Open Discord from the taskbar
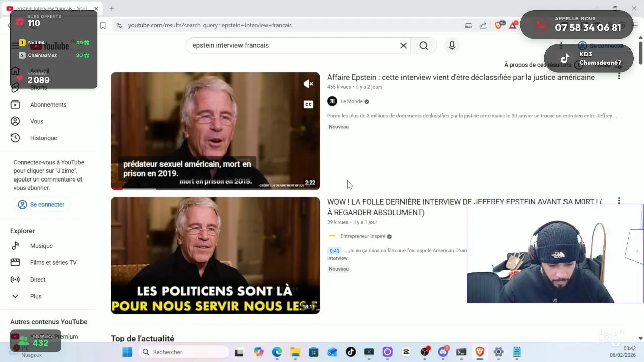This screenshot has height=362, width=644. tap(443, 352)
